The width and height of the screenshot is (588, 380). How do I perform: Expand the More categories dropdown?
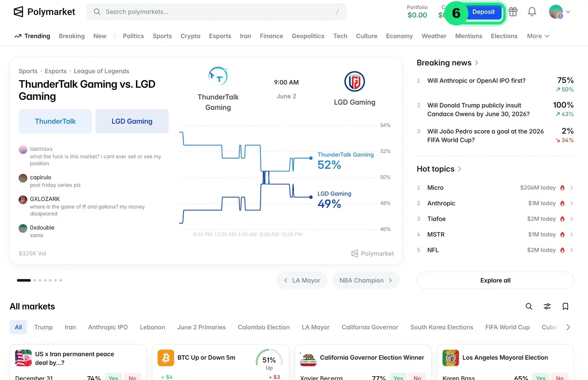[x=538, y=36]
